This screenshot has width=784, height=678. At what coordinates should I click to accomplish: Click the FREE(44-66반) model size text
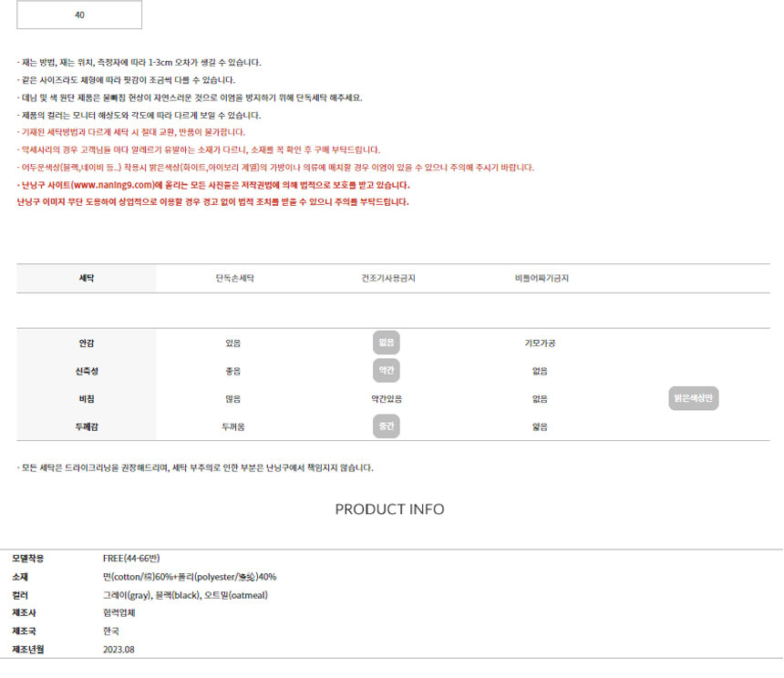click(x=131, y=558)
